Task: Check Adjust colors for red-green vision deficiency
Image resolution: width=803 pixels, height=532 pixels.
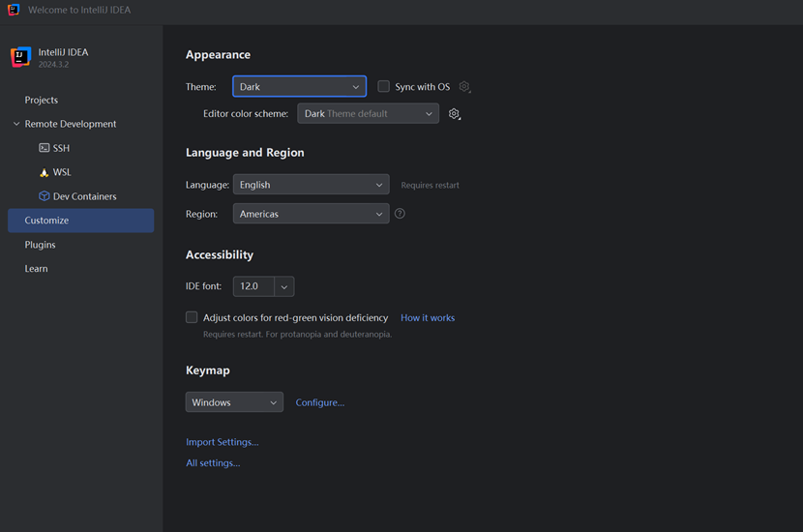Action: tap(192, 317)
